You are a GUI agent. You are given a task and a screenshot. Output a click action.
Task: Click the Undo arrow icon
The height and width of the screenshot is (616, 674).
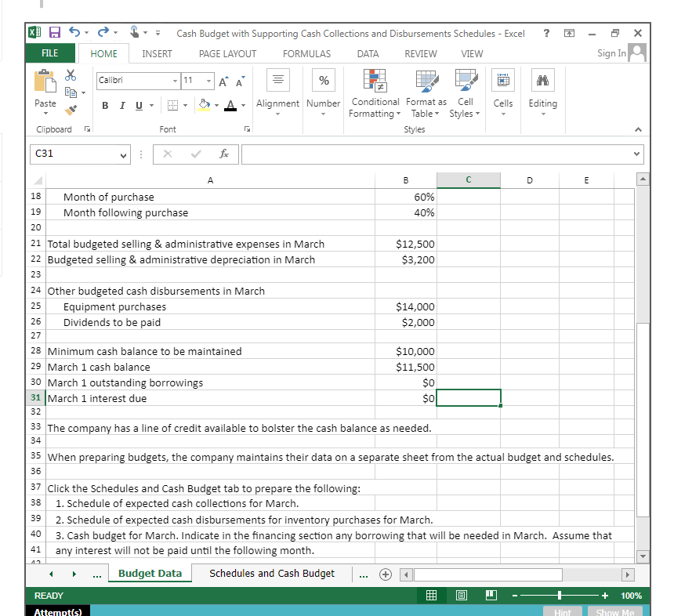pos(74,32)
